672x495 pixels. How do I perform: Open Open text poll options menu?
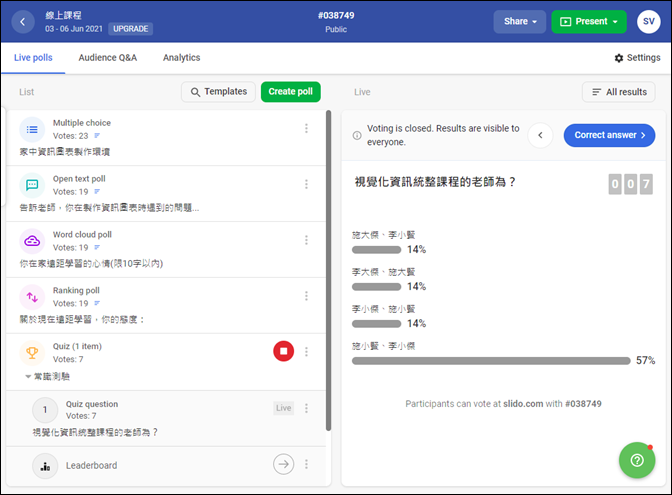point(306,184)
